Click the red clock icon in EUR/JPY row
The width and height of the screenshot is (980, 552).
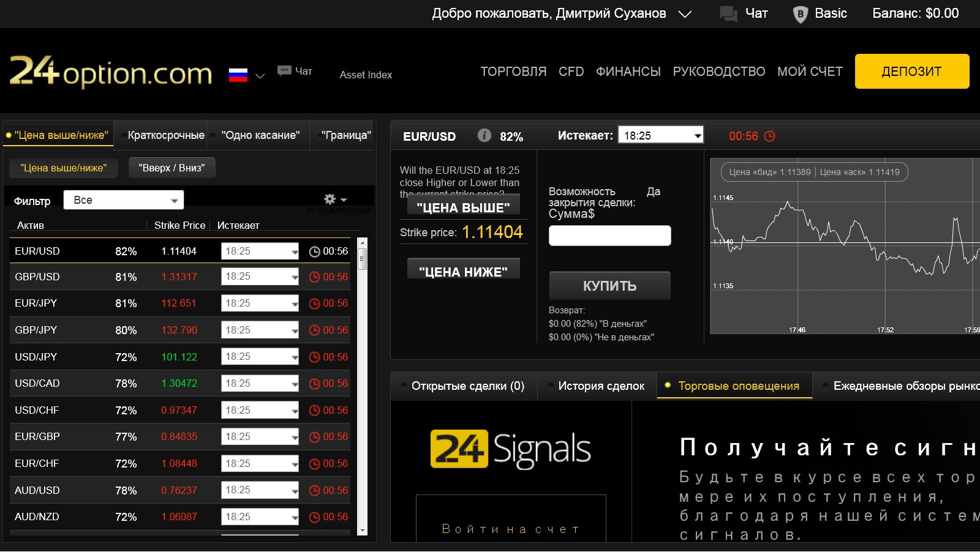click(x=314, y=304)
